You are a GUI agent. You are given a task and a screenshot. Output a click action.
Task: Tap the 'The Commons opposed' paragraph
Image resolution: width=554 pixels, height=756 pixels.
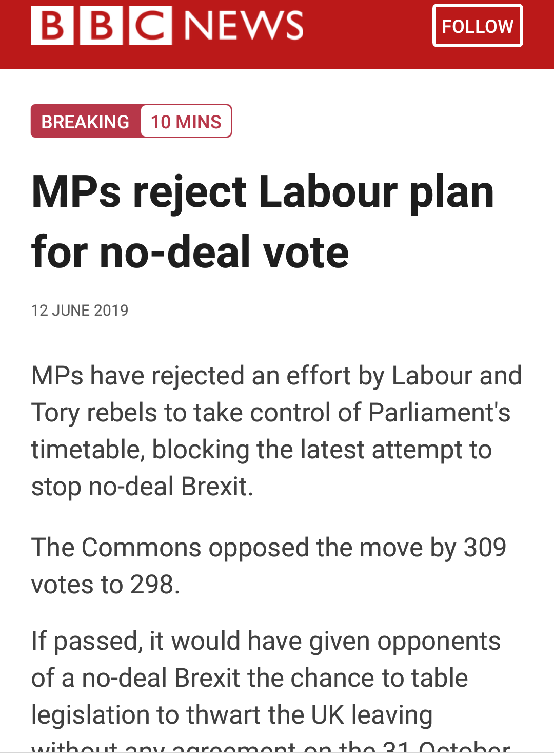[x=268, y=566]
